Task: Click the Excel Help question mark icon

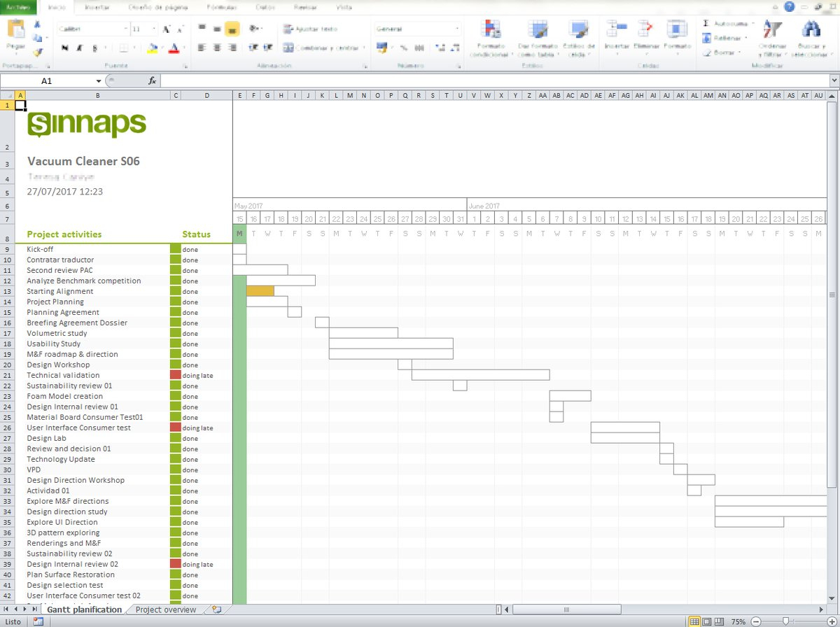Action: coord(790,7)
